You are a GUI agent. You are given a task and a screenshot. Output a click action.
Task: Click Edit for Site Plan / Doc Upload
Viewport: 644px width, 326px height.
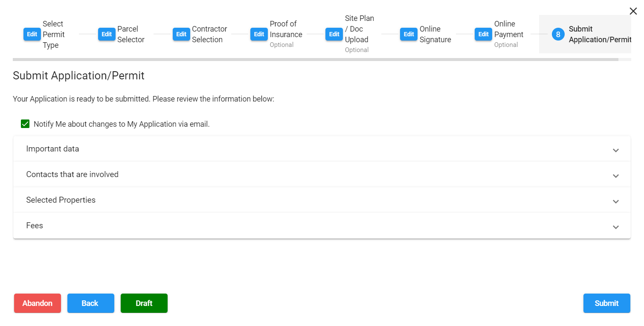(x=334, y=35)
